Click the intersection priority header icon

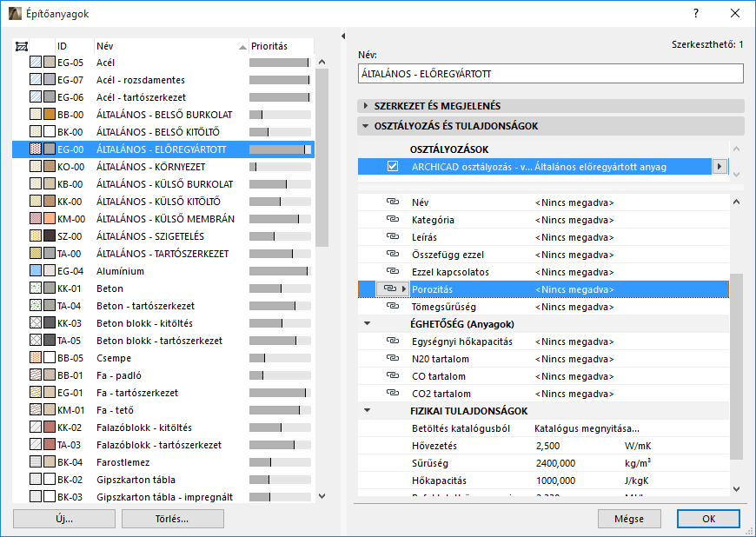coord(22,46)
